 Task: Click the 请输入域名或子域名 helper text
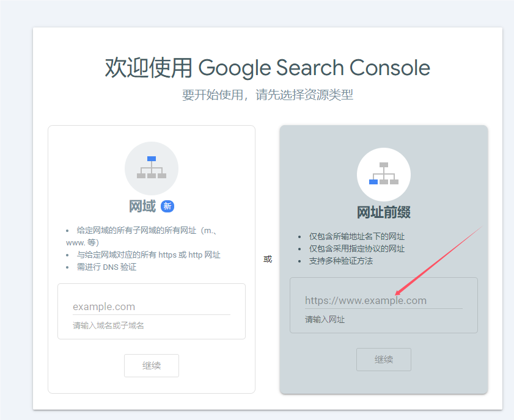pos(109,326)
